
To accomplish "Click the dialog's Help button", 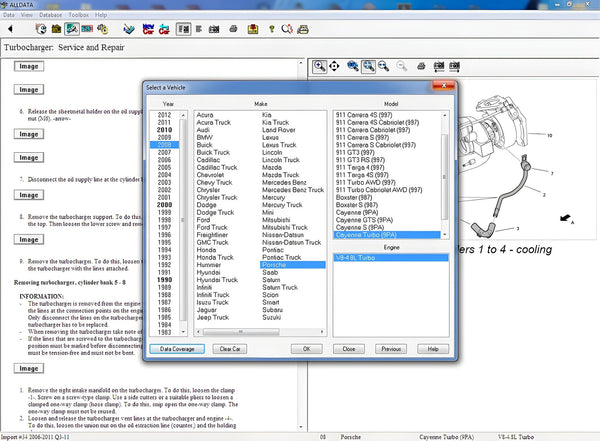I will click(x=433, y=349).
